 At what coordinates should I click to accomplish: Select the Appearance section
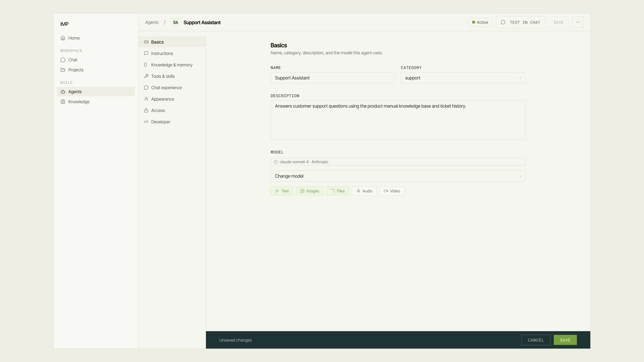coord(172,99)
